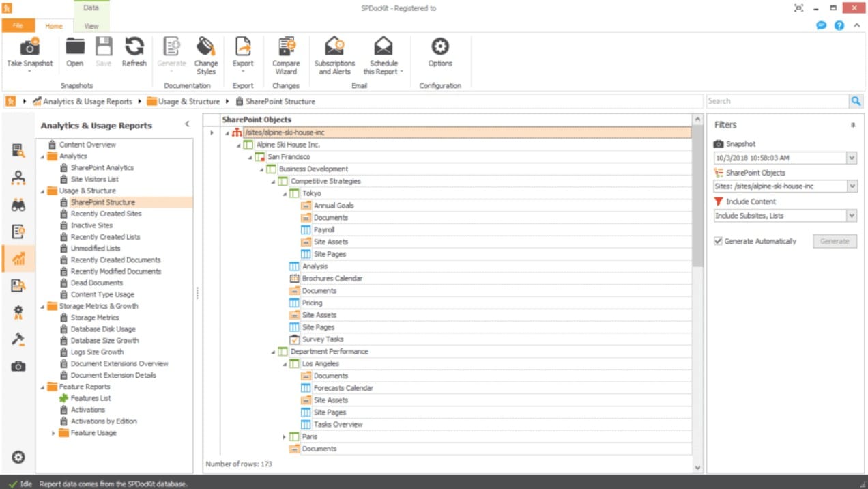Open the Dead Documents report
The image size is (868, 489).
click(x=97, y=283)
